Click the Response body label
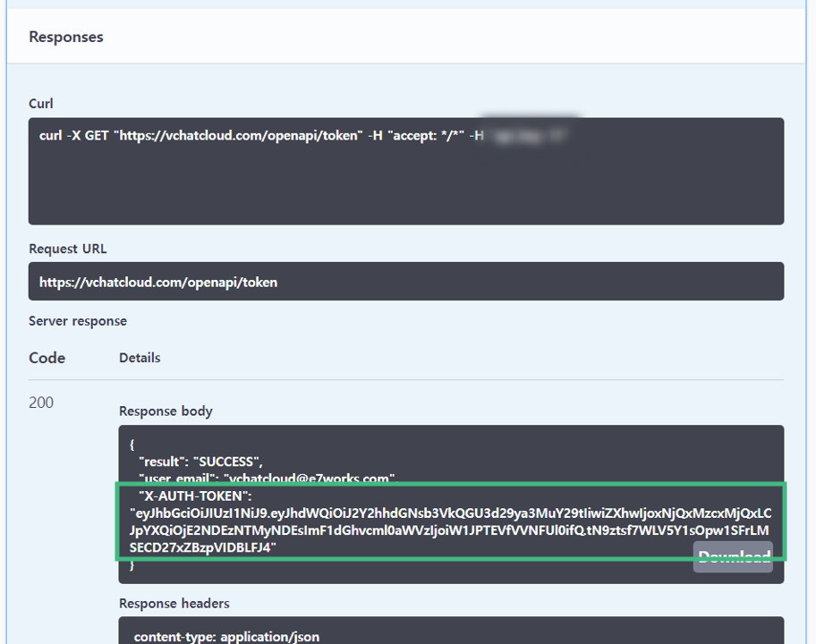The image size is (816, 644). pyautogui.click(x=166, y=411)
